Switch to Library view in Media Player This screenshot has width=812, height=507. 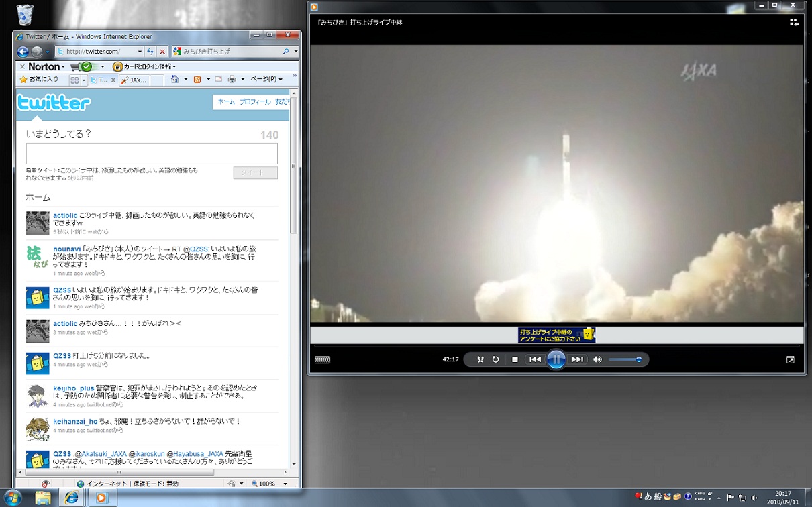pyautogui.click(x=794, y=22)
